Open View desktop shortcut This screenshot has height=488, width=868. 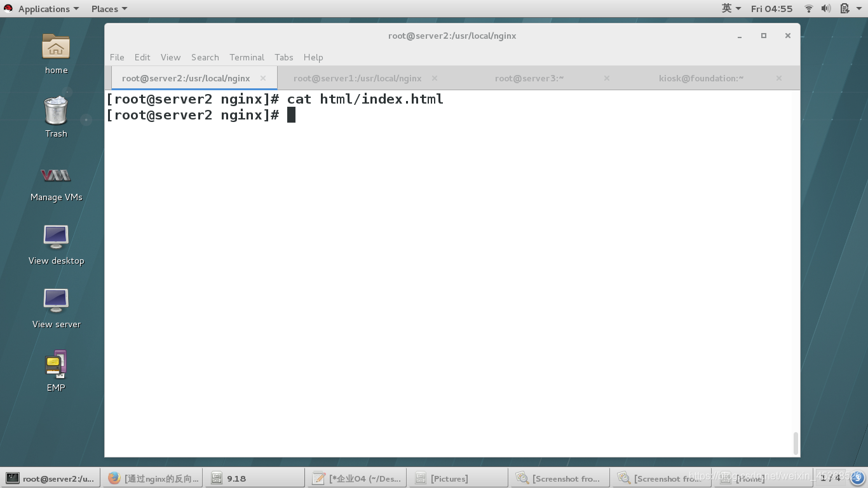pos(55,243)
